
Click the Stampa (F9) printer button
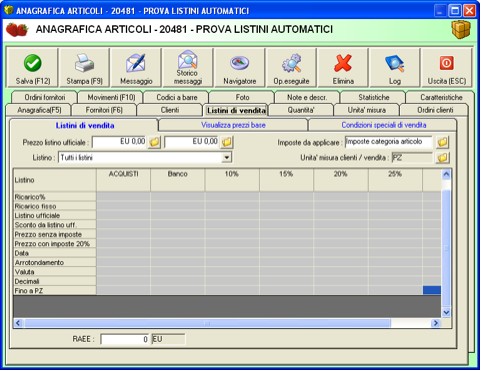pos(84,68)
